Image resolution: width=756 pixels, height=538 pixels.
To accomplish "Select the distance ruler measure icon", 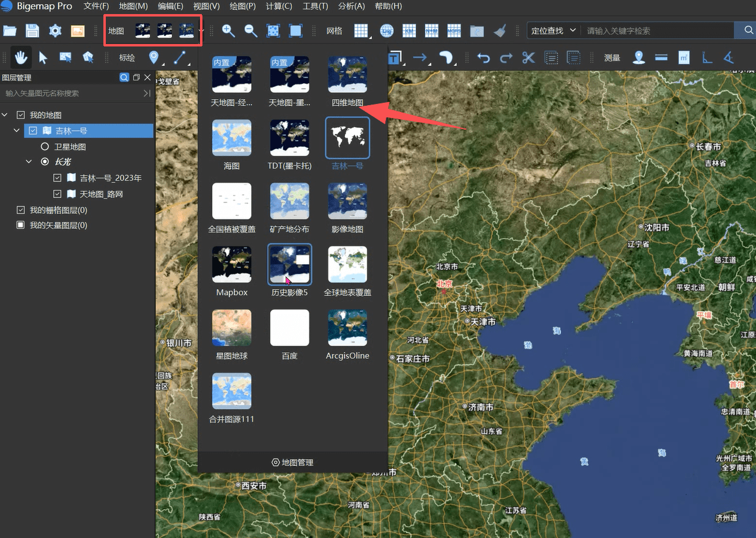I will point(661,57).
